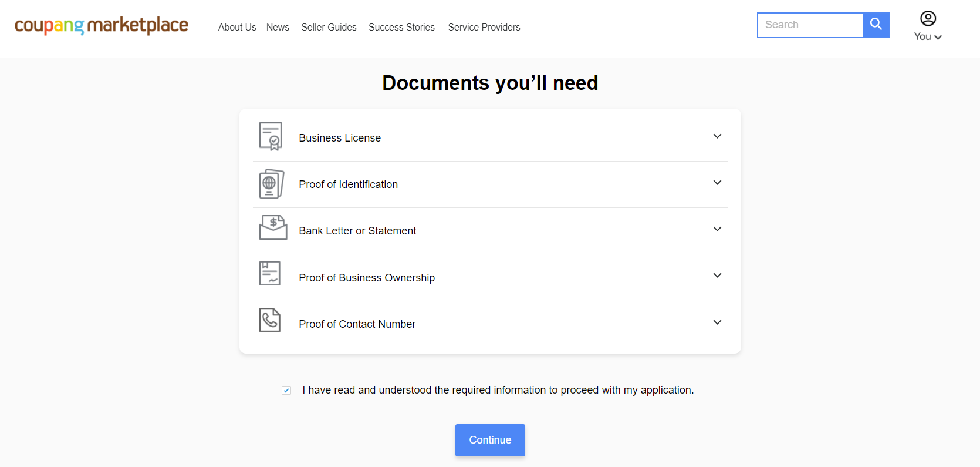Viewport: 980px width, 467px height.
Task: Expand the Business License section chevron
Action: (717, 136)
